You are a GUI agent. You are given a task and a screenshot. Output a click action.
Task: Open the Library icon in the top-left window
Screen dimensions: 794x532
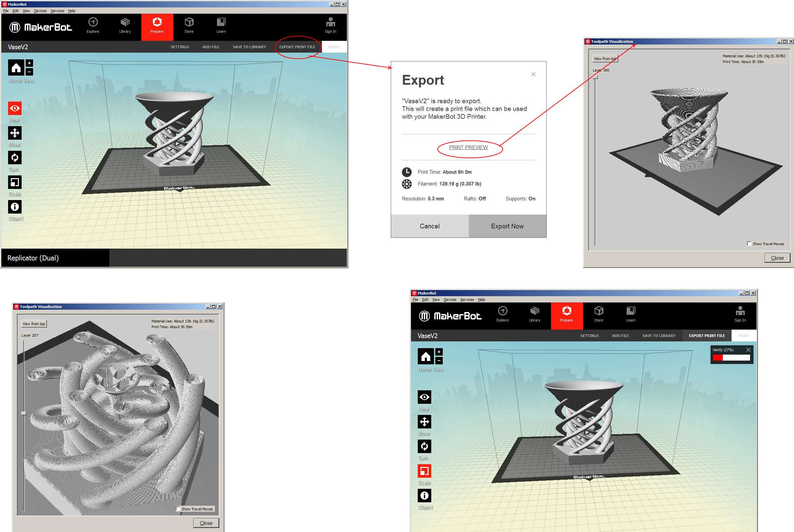click(x=125, y=22)
